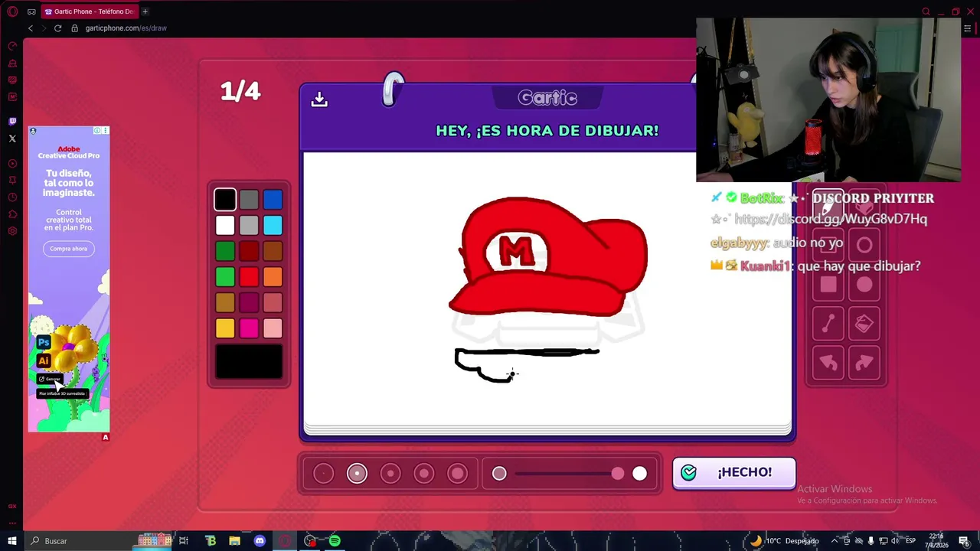
Task: Undo the last stroke
Action: (x=828, y=363)
